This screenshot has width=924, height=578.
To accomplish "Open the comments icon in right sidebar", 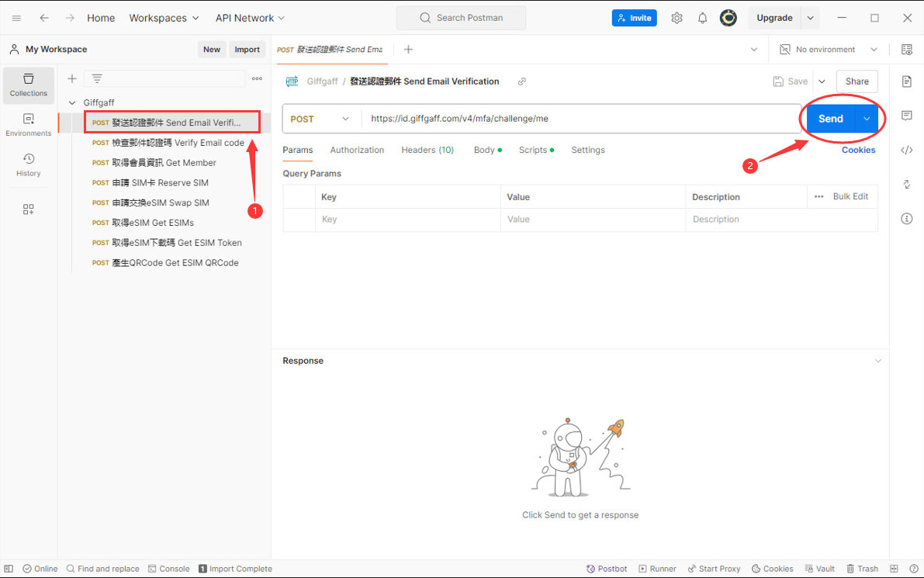I will click(906, 116).
